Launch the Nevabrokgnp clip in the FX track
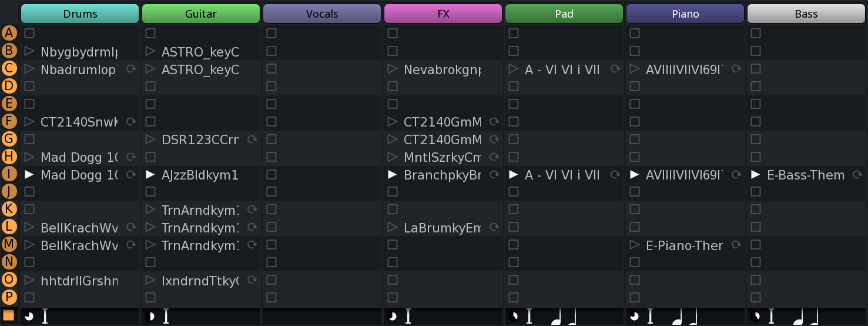The image size is (868, 326). coord(393,69)
